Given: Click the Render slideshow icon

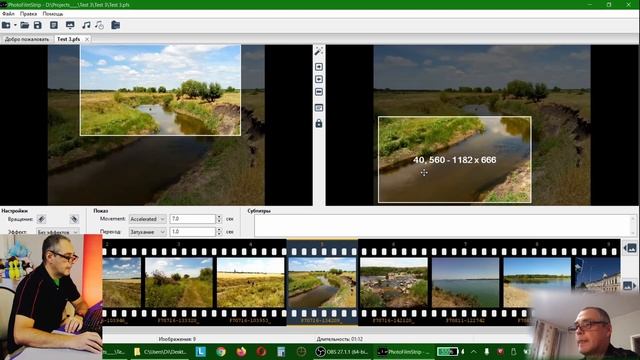Looking at the screenshot, I should (70, 25).
